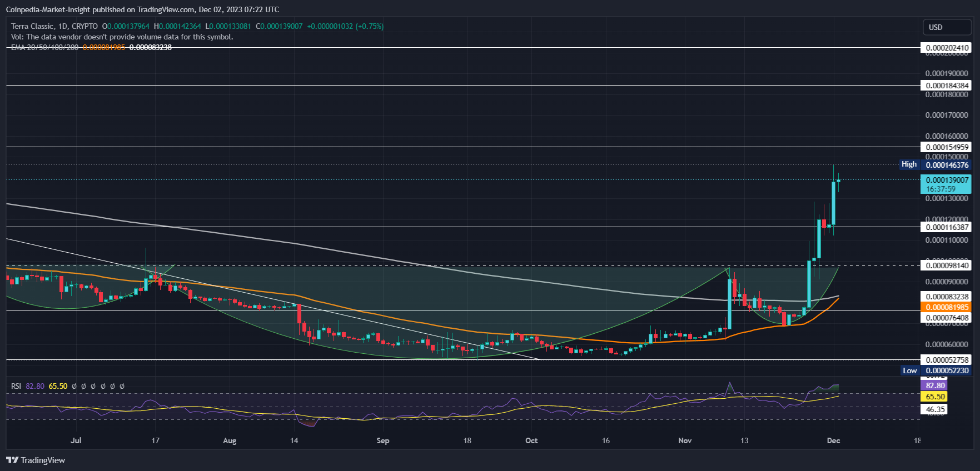
Task: Click the 0.000076408 price level label
Action: click(x=947, y=318)
